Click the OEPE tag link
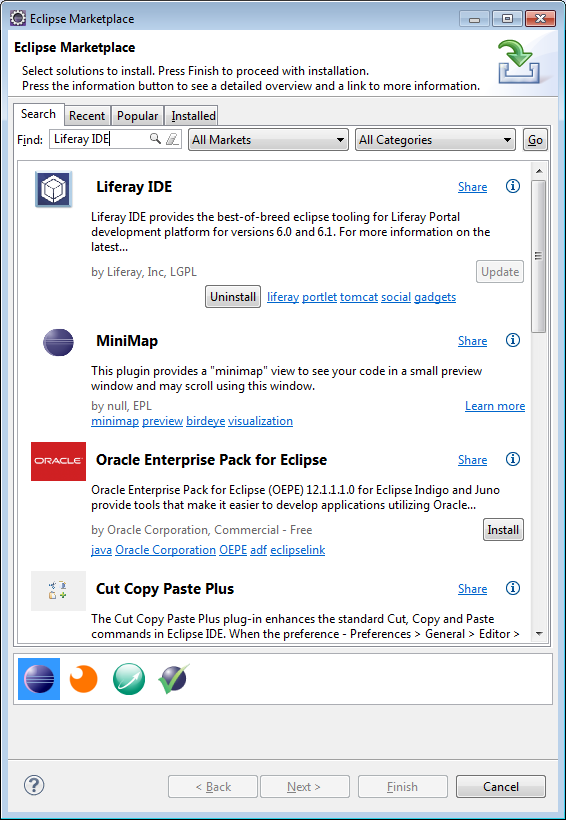566x820 pixels. point(233,550)
